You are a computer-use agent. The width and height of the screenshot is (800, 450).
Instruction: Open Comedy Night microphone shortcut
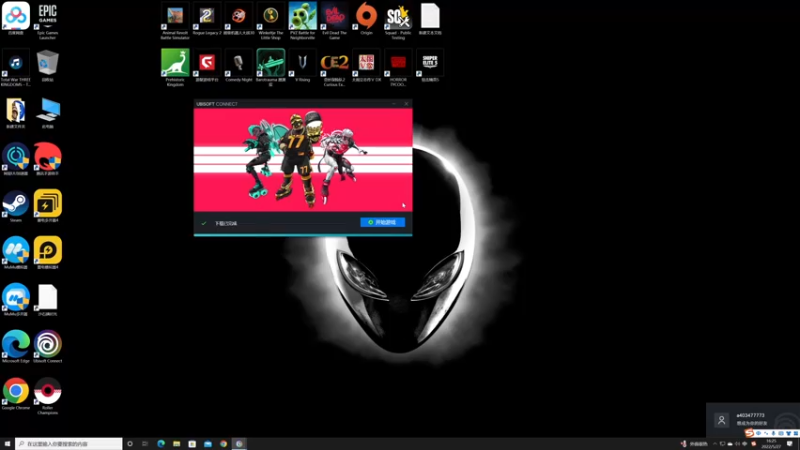click(239, 65)
